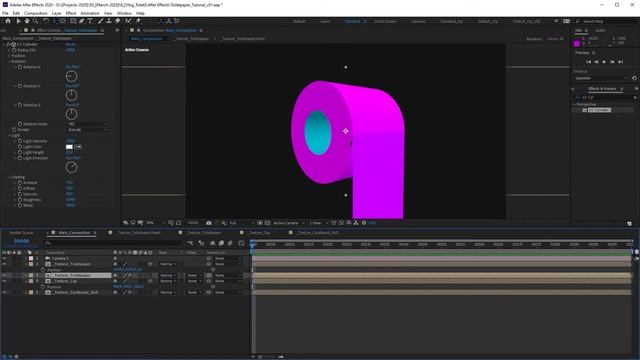
Task: Open the 1 View layout dropdown
Action: [318, 223]
